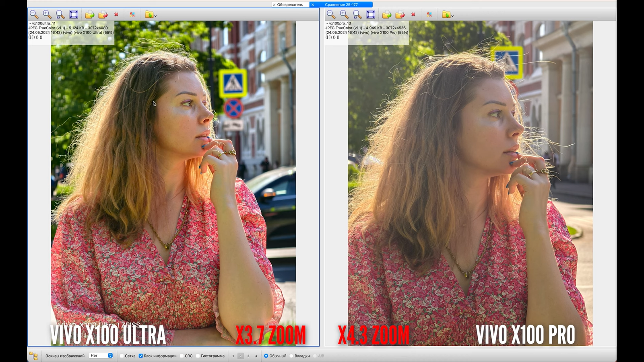Select pane count 1
This screenshot has width=644, height=362.
[233, 356]
